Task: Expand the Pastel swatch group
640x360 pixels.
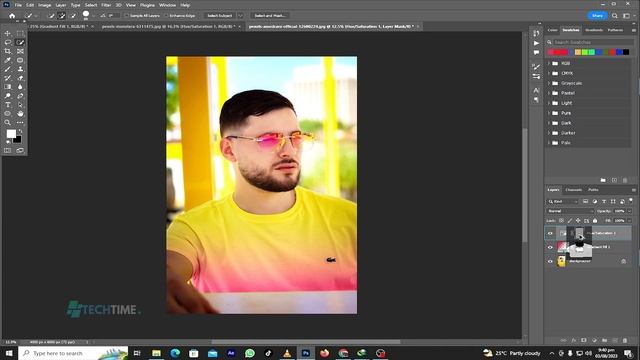Action: [549, 93]
